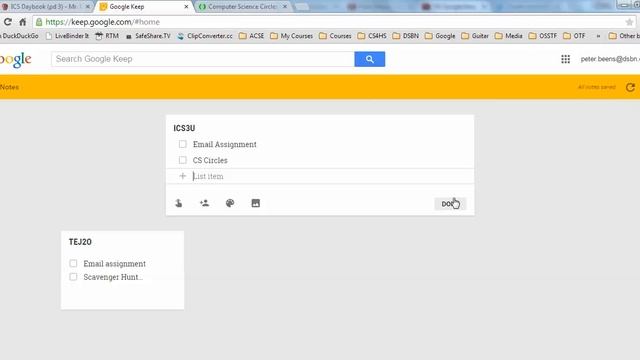640x360 pixels.
Task: Click the ICS3U note title
Action: tap(184, 128)
